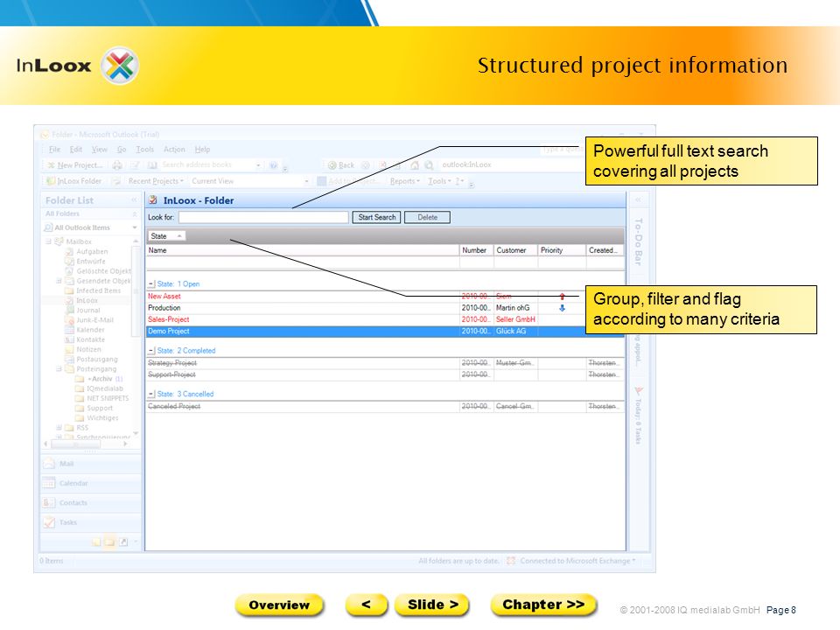Click the Seller GmbH customer cell
This screenshot has width=840, height=630.
click(x=515, y=319)
